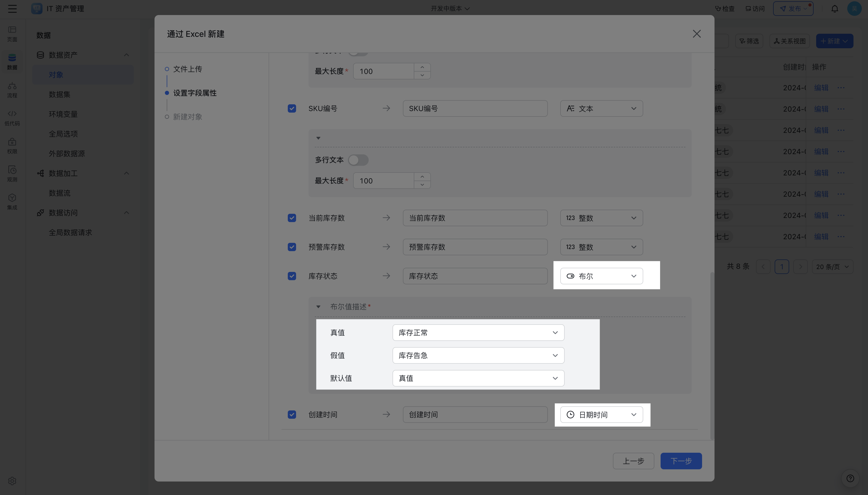The width and height of the screenshot is (868, 495).
Task: Decrease the SKU编号 max length value
Action: (x=422, y=185)
